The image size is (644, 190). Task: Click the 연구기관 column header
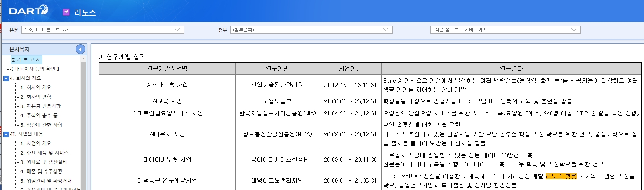pyautogui.click(x=277, y=68)
